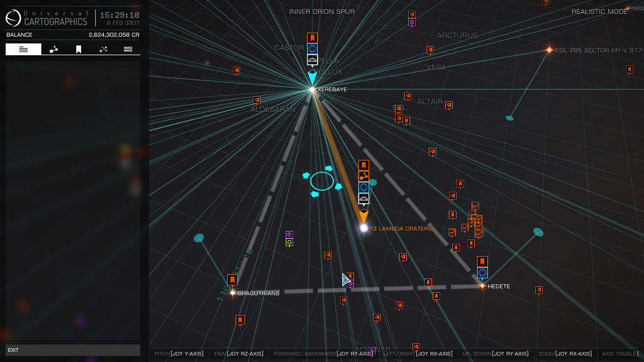Click the plot-route icon above 13 Lambda Crateris
The width and height of the screenshot is (644, 362).
coord(364,176)
